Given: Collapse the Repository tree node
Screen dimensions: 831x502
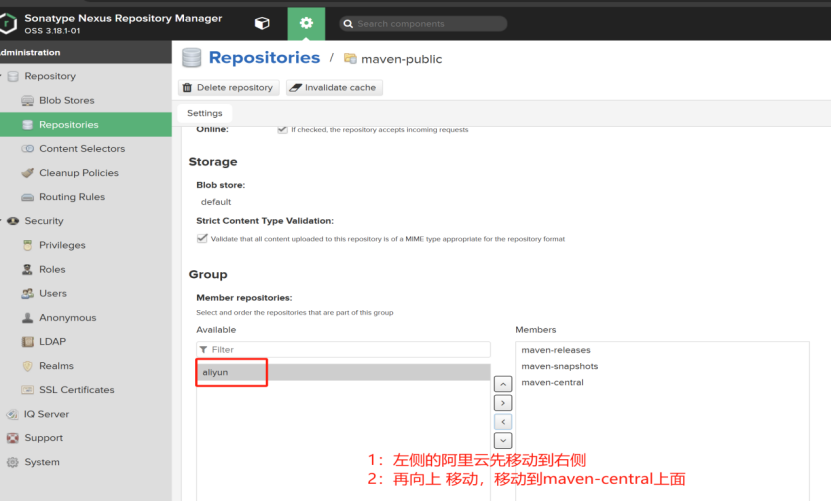Looking at the screenshot, I should click(1, 76).
